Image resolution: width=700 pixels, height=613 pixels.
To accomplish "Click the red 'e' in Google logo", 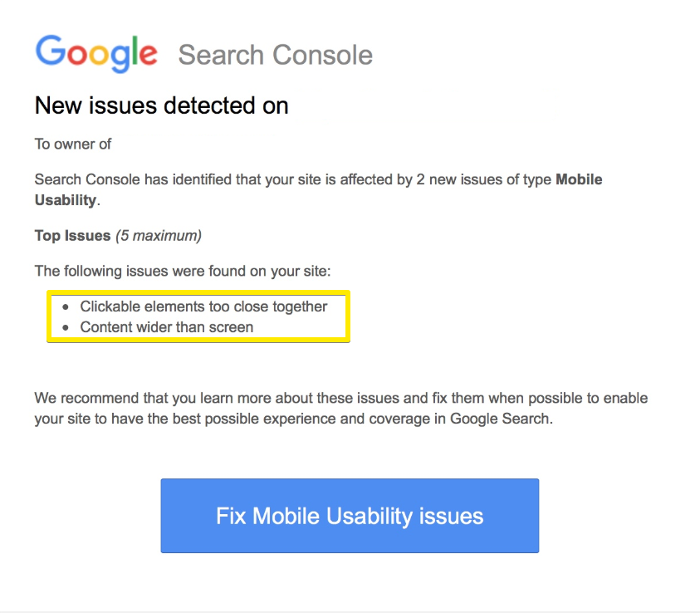I will pos(148,55).
